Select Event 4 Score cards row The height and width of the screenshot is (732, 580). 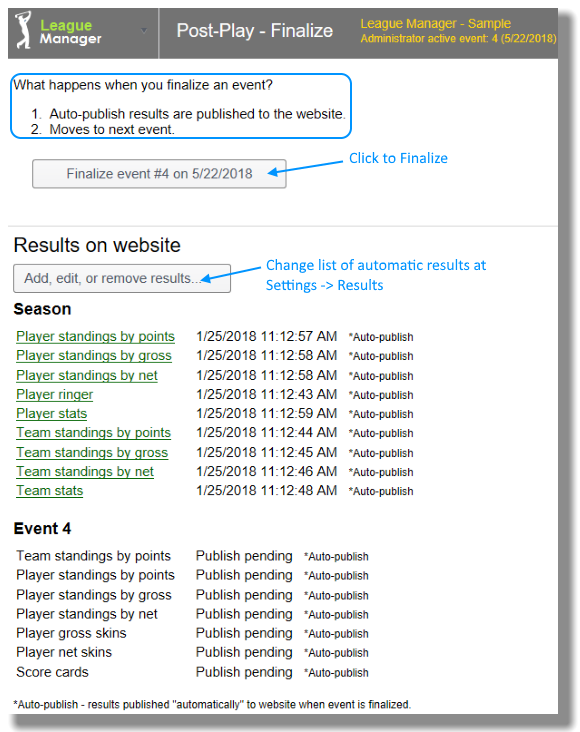[x=192, y=672]
